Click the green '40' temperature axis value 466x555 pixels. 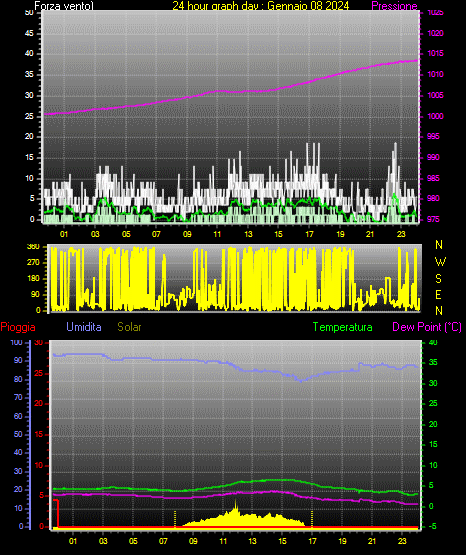[x=433, y=342]
